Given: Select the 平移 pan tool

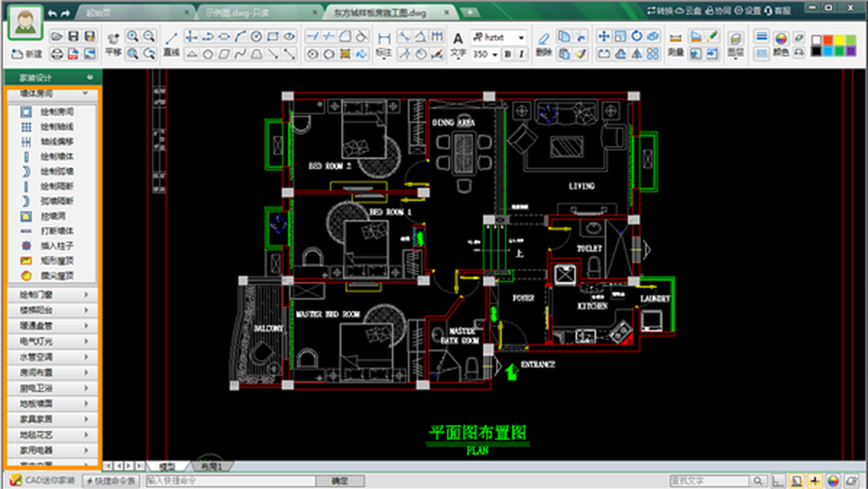Looking at the screenshot, I should (113, 44).
